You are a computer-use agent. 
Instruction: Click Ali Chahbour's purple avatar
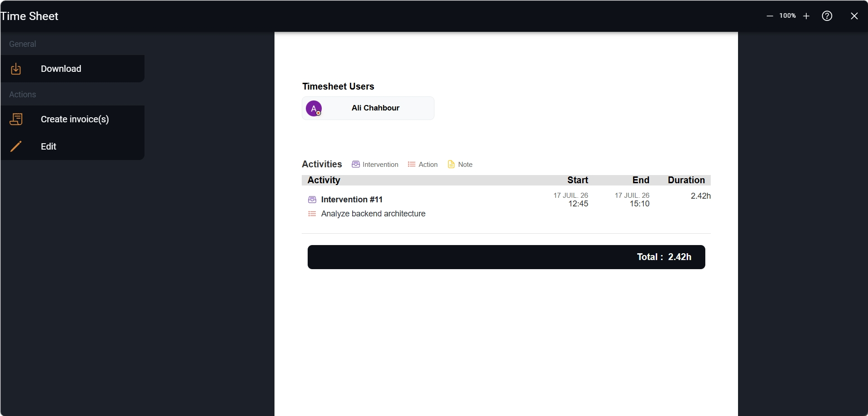pos(314,108)
